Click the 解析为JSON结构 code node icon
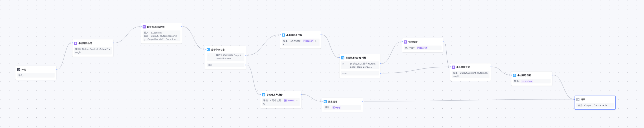Viewport: 644px width, 128px height. tap(144, 27)
